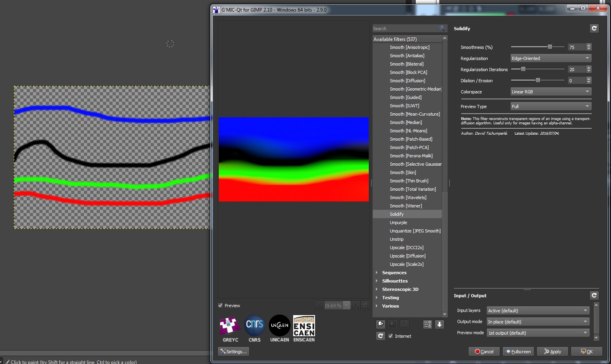The width and height of the screenshot is (611, 364).
Task: Toggle the Preview checkbox
Action: [220, 305]
